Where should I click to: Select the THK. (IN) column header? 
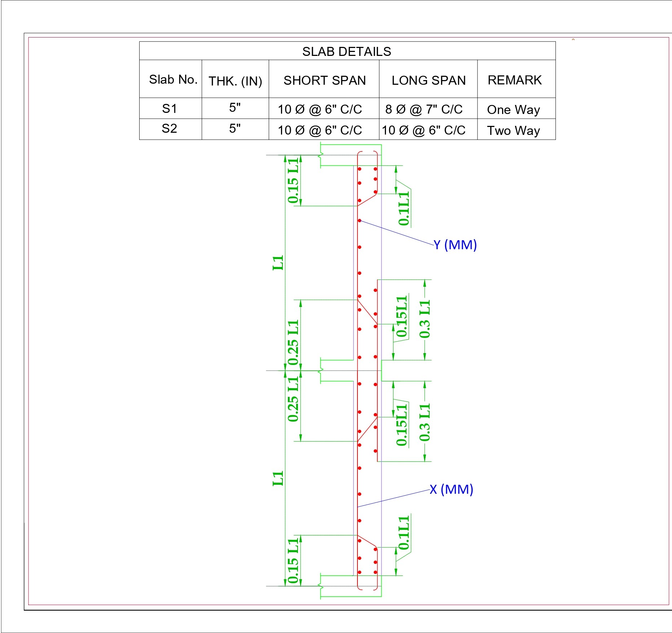click(x=235, y=81)
